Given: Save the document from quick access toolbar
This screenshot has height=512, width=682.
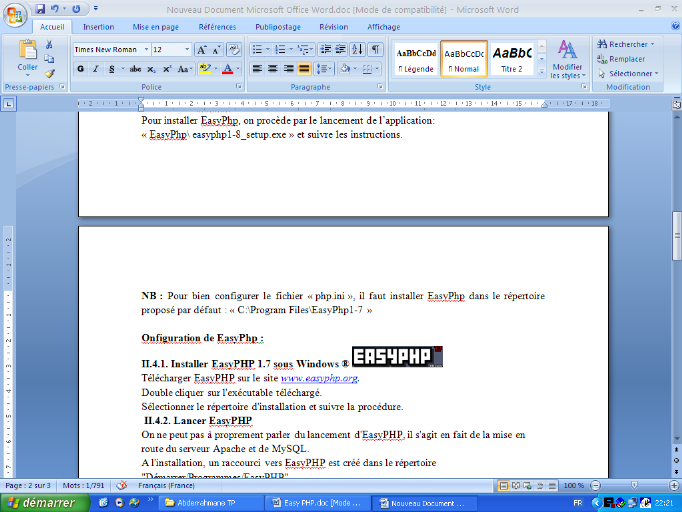Looking at the screenshot, I should pyautogui.click(x=40, y=9).
